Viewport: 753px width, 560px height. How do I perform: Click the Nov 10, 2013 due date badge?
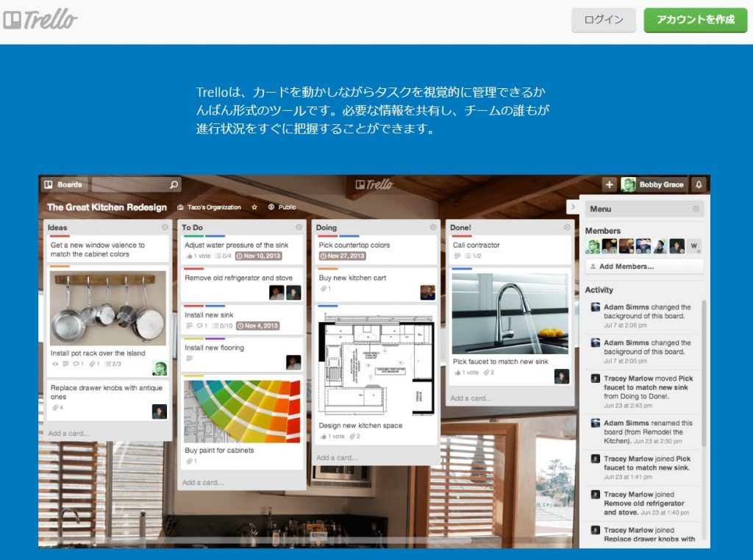[x=257, y=256]
